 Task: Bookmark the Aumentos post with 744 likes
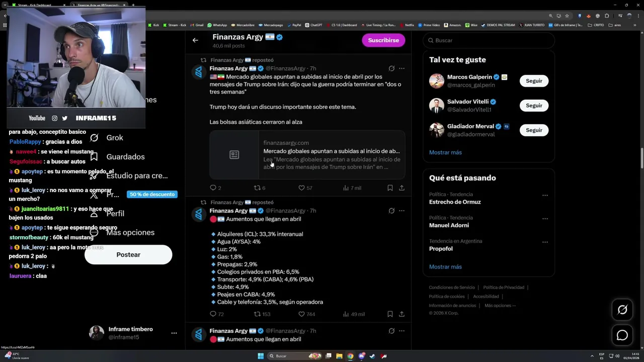[x=390, y=314]
